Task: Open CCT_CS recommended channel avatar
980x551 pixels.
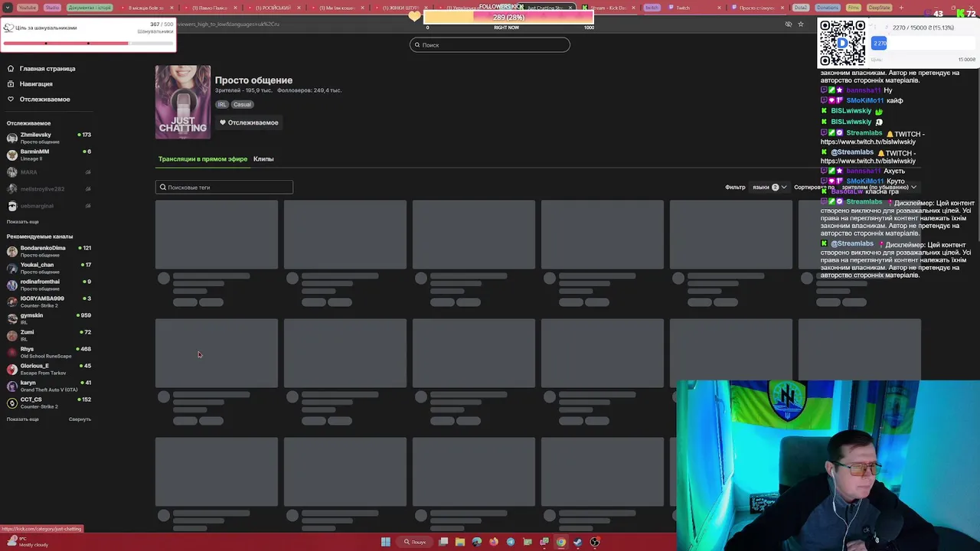Action: click(12, 403)
